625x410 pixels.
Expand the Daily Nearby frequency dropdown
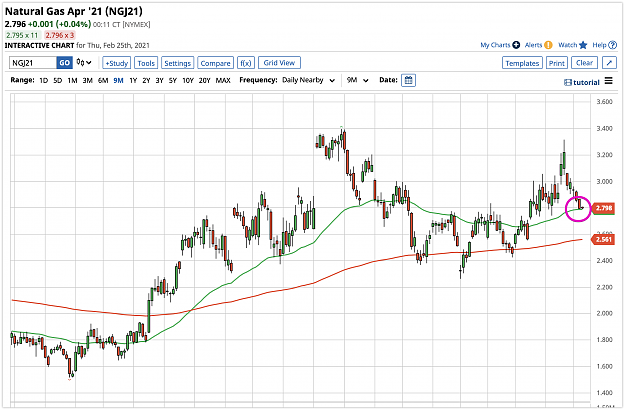click(308, 80)
